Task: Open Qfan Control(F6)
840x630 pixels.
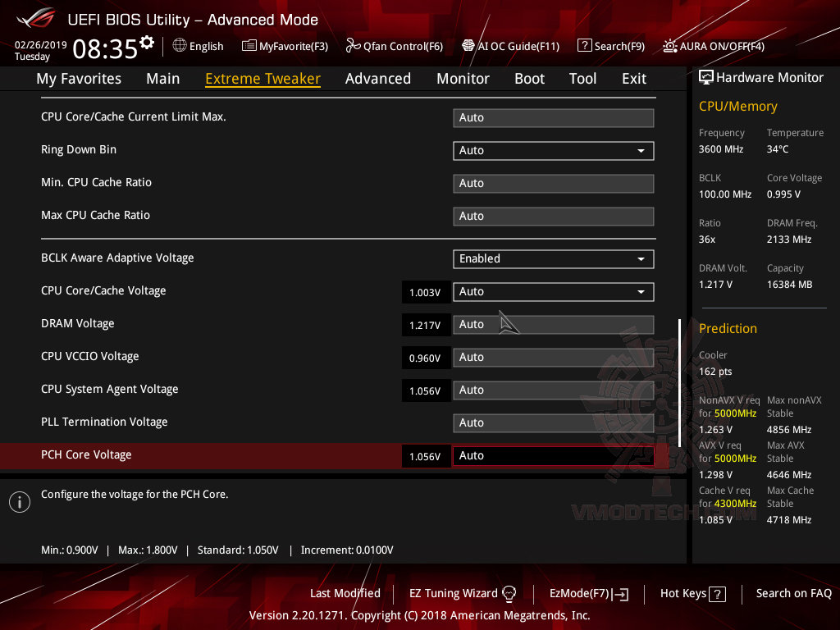Action: [x=403, y=47]
